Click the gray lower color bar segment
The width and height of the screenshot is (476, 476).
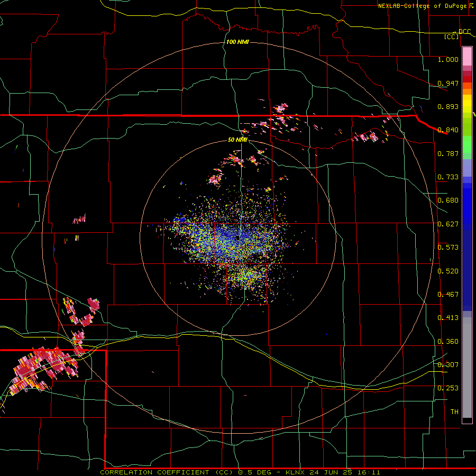tap(467, 368)
